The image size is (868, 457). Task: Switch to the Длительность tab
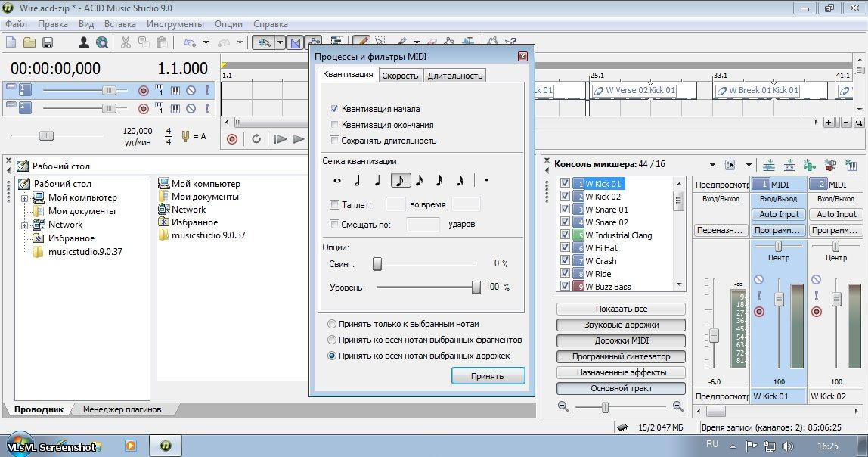click(x=455, y=76)
